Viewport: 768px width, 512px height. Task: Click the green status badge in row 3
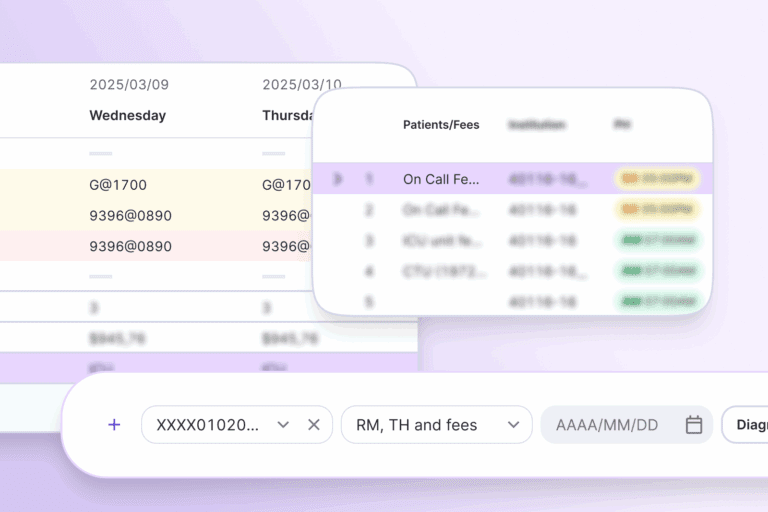pyautogui.click(x=658, y=240)
